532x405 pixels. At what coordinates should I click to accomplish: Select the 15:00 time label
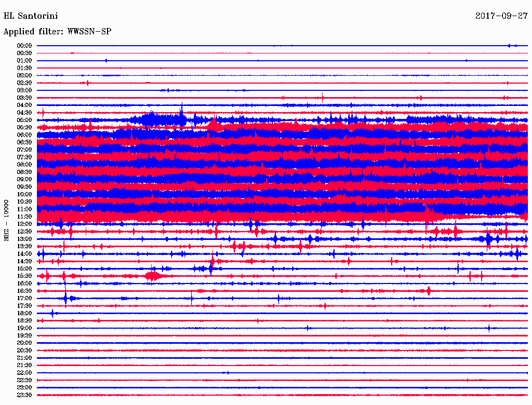24,268
